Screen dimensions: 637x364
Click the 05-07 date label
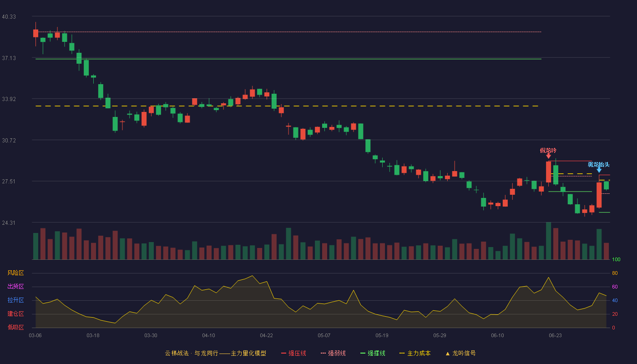point(324,335)
